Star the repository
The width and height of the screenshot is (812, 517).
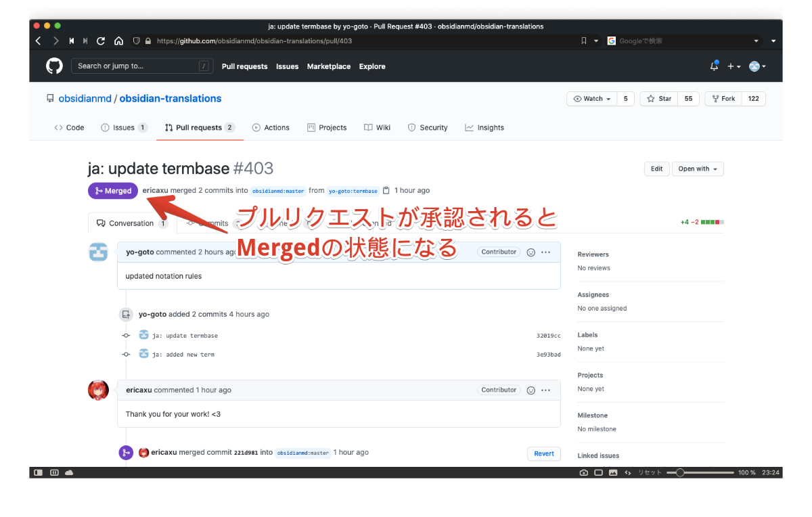coord(660,99)
